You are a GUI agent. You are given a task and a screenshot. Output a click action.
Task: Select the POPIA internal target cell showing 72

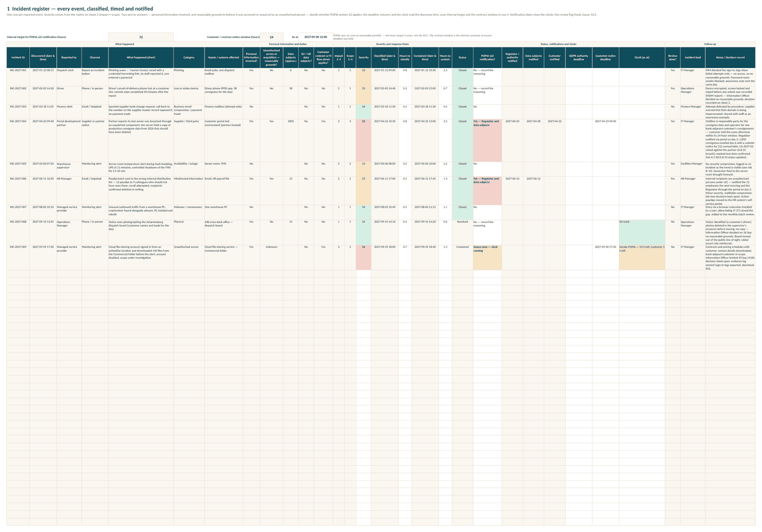click(x=141, y=37)
